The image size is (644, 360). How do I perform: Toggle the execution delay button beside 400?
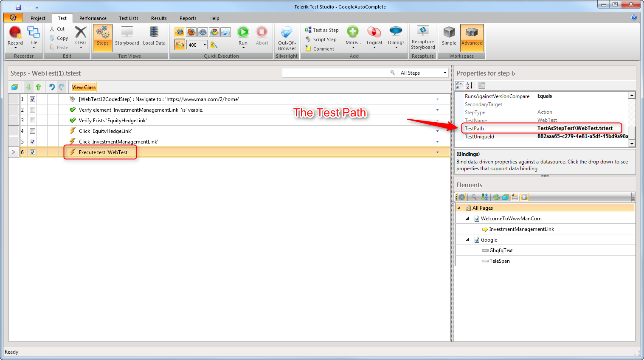[x=180, y=45]
